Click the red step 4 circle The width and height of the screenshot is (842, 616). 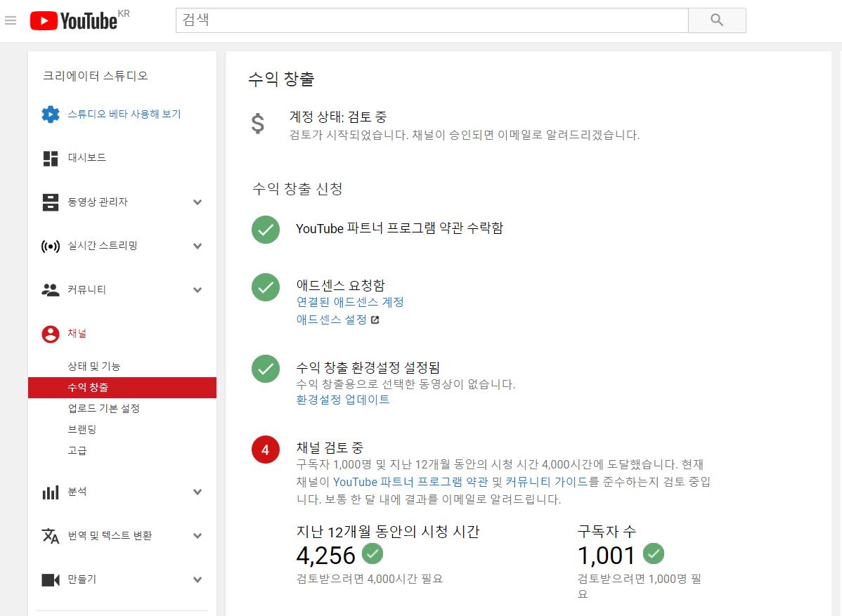click(266, 450)
